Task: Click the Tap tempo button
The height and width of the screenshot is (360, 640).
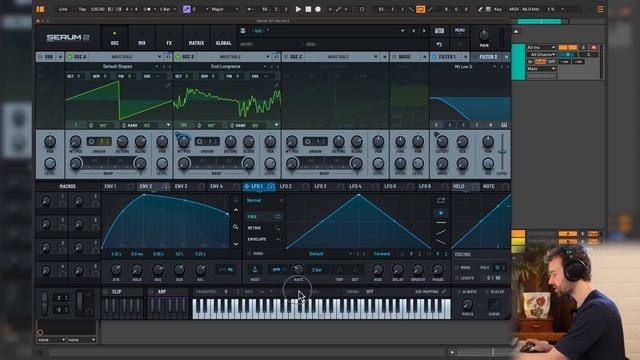Action: pos(82,9)
